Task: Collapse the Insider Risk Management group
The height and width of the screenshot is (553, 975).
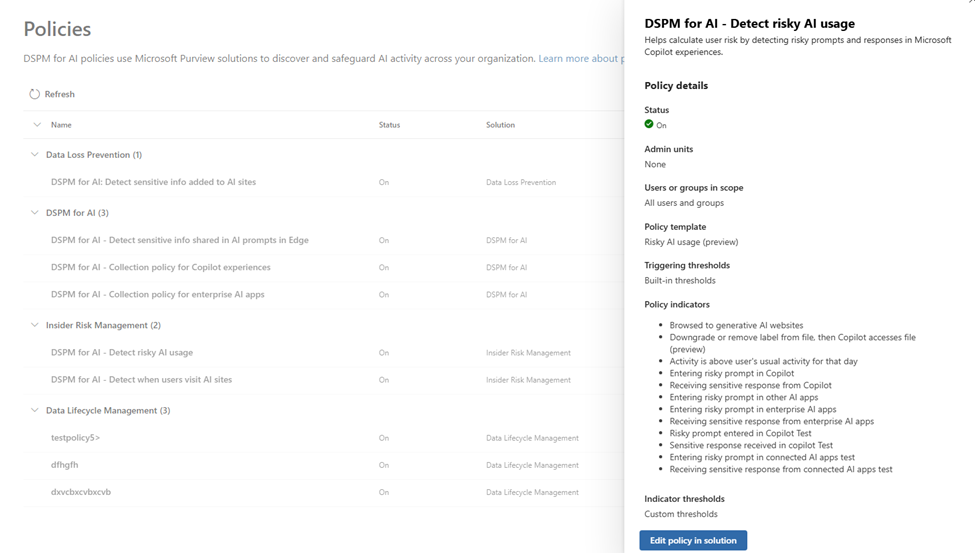Action: tap(37, 325)
